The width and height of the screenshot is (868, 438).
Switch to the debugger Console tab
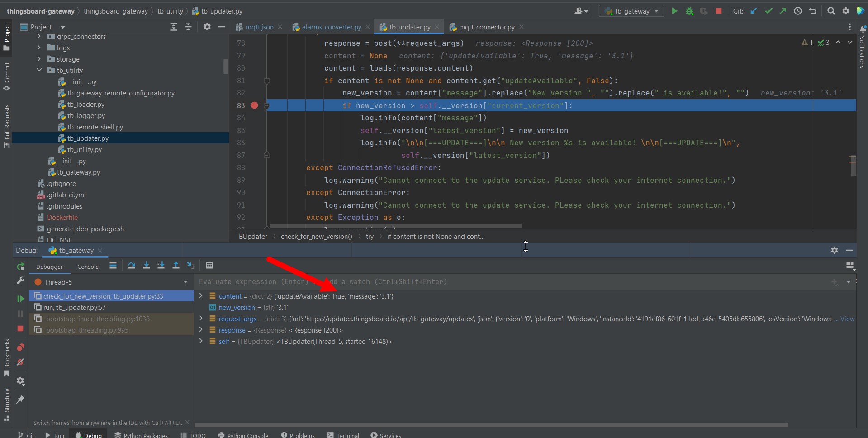click(88, 267)
